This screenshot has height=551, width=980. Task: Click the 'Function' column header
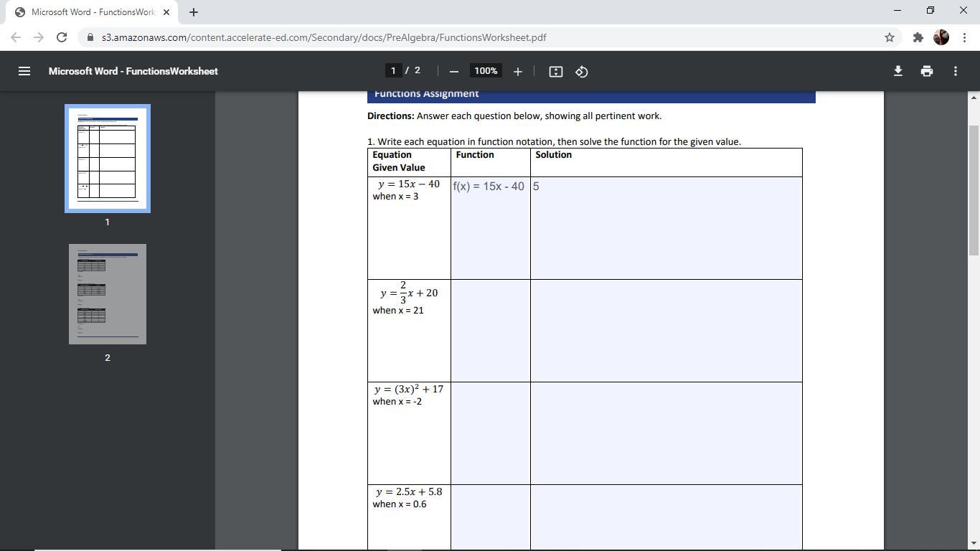coord(475,155)
